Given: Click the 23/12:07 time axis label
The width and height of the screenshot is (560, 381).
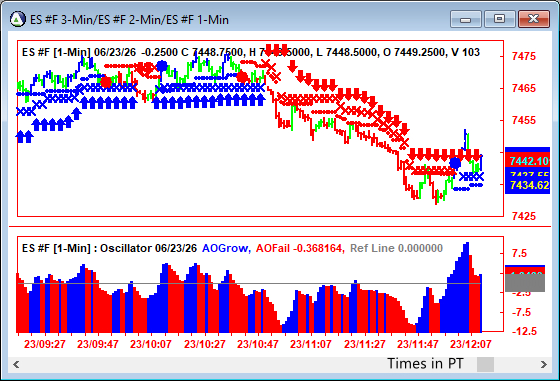Looking at the screenshot, I should 471,344.
